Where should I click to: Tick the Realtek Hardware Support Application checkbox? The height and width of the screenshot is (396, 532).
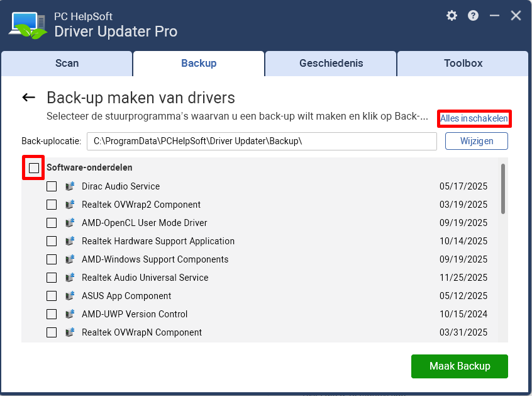point(52,241)
